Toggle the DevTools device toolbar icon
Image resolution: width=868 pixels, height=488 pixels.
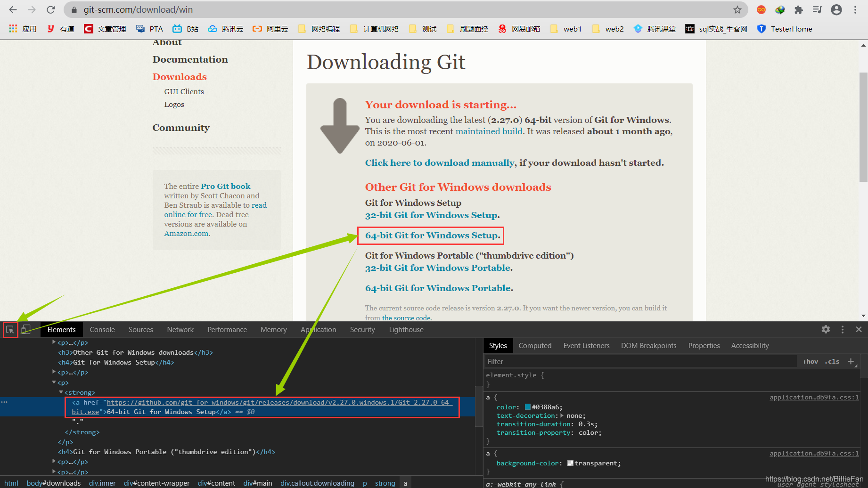coord(26,330)
